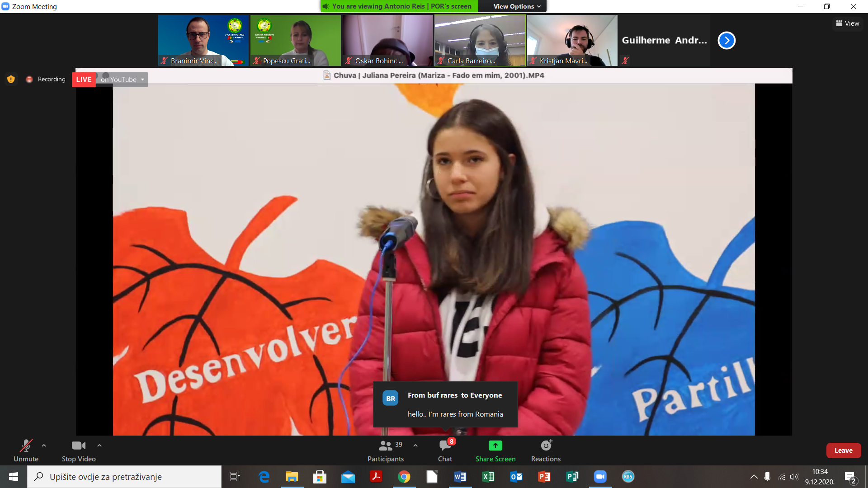Viewport: 868px width, 488px height.
Task: Open the Chat panel
Action: tap(445, 450)
